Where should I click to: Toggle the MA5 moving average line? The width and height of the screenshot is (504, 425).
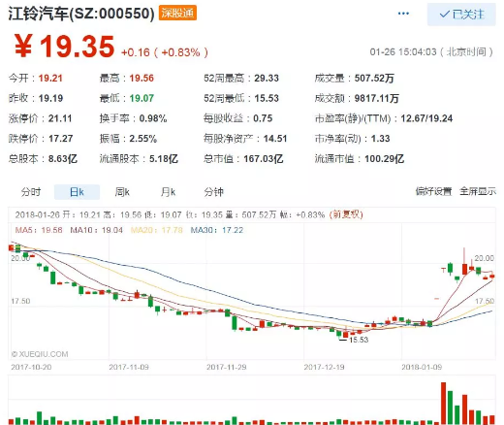click(39, 230)
